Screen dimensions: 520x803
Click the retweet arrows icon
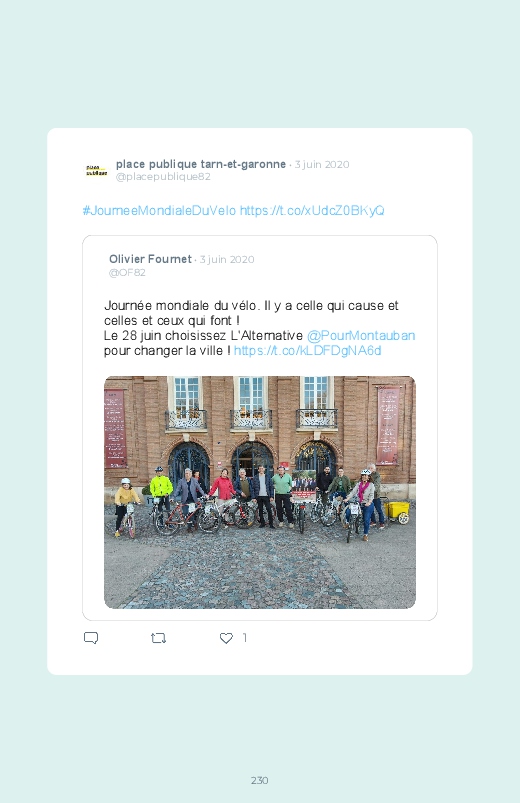[x=158, y=638]
